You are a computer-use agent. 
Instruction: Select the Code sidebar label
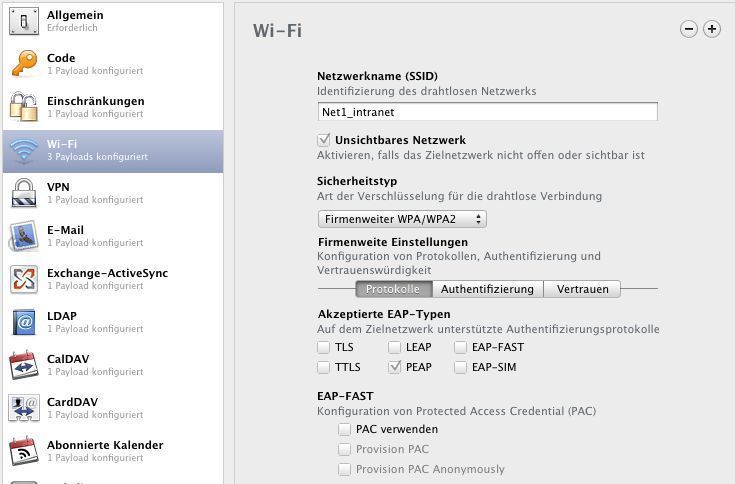pos(61,58)
